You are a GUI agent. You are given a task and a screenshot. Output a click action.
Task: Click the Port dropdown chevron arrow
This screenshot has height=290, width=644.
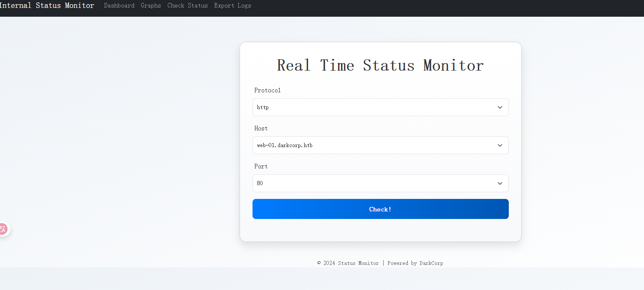point(500,183)
